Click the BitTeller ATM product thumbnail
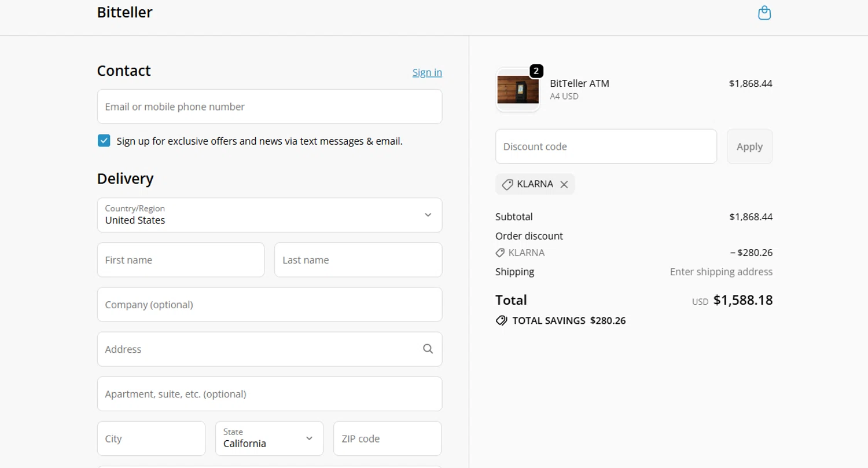 518,90
